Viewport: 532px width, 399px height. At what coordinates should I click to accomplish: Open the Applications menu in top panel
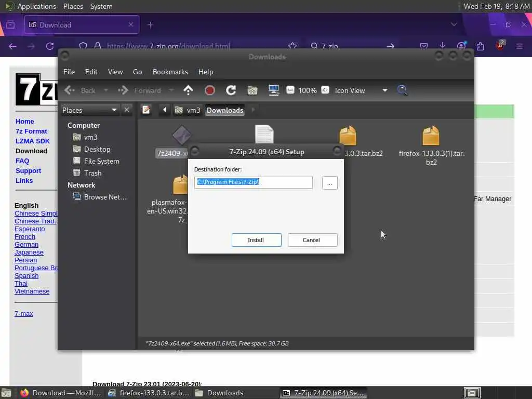pyautogui.click(x=37, y=6)
